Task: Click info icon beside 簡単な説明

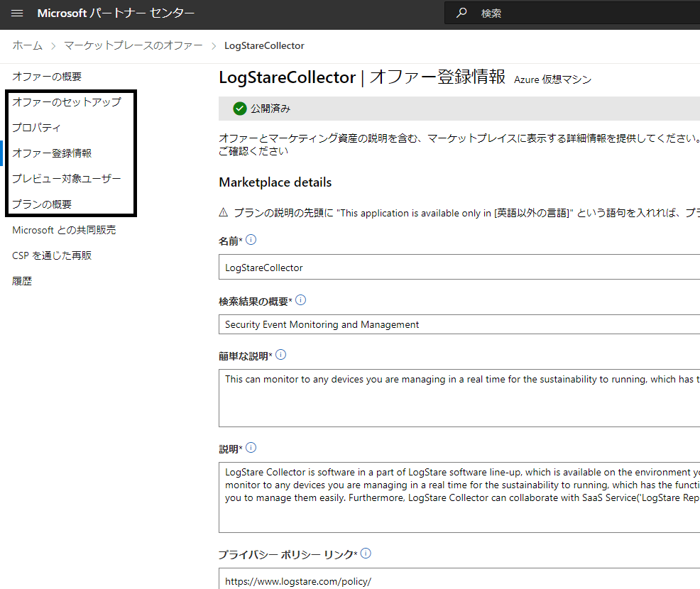Action: tap(280, 354)
